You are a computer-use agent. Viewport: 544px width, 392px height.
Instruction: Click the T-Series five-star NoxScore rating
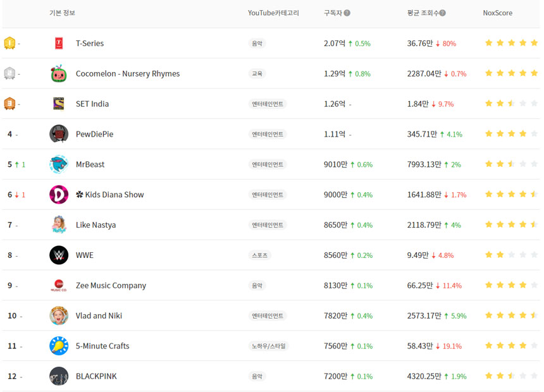(x=511, y=43)
